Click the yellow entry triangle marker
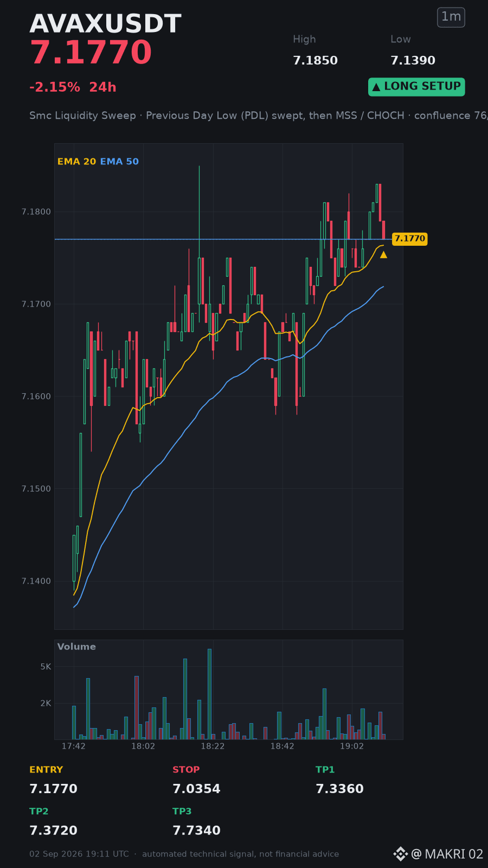488x868 pixels. tap(383, 254)
